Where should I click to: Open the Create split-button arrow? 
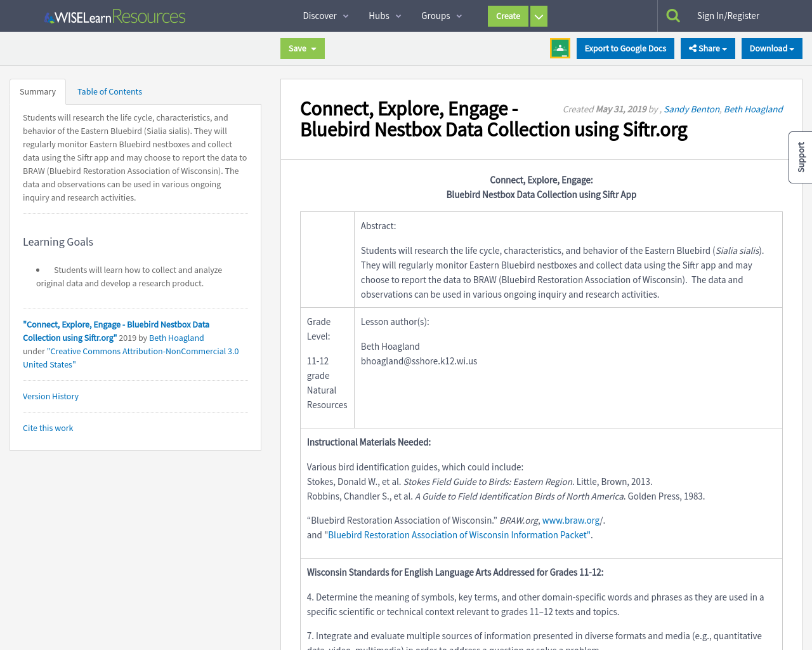[x=538, y=15]
